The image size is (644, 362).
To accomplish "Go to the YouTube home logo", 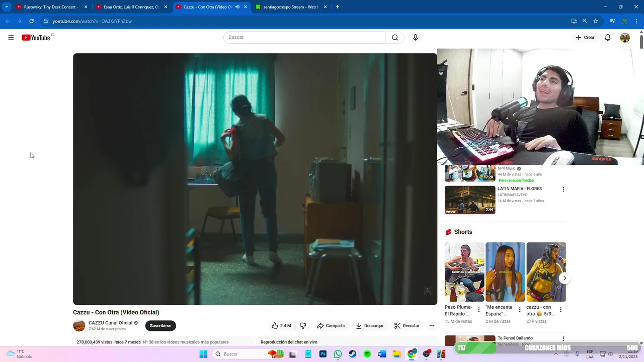I will 36,38.
